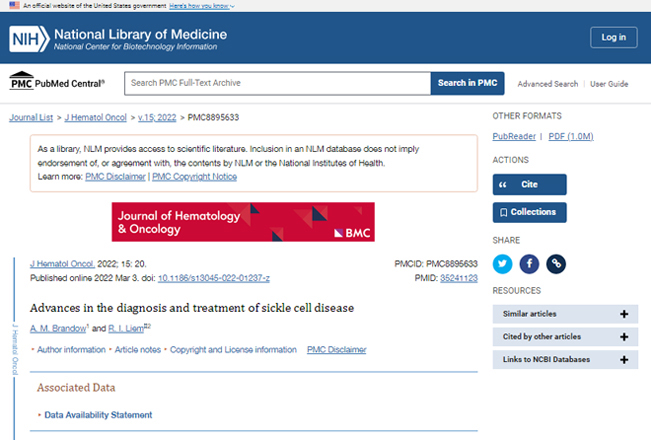Open the PMC PubMed Central logo

coord(57,81)
